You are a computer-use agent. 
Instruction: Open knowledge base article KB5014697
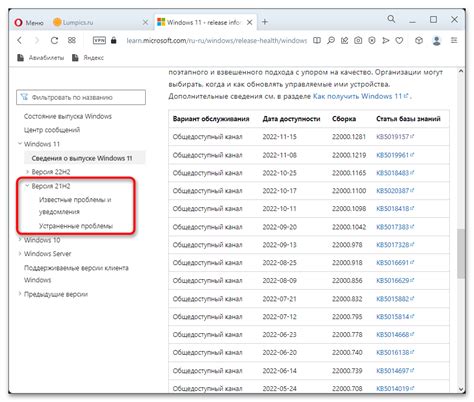click(395, 371)
